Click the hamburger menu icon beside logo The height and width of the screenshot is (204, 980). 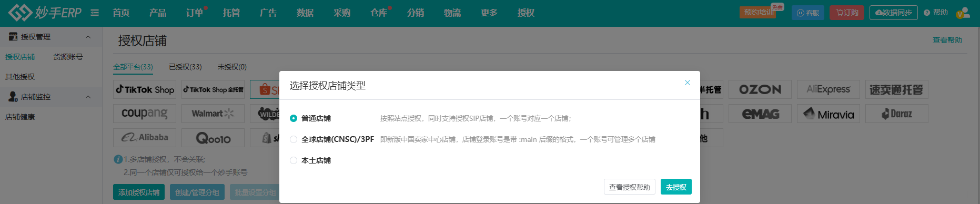(95, 13)
